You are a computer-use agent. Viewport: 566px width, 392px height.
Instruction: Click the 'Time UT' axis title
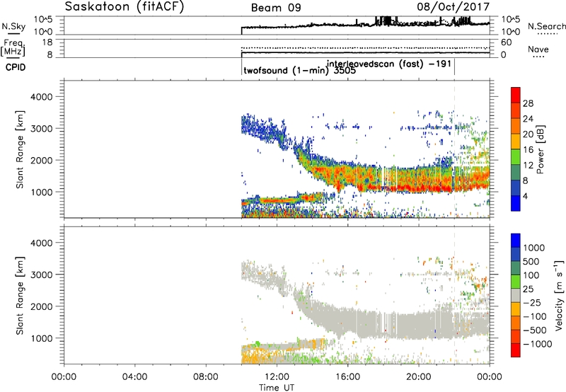(277, 387)
